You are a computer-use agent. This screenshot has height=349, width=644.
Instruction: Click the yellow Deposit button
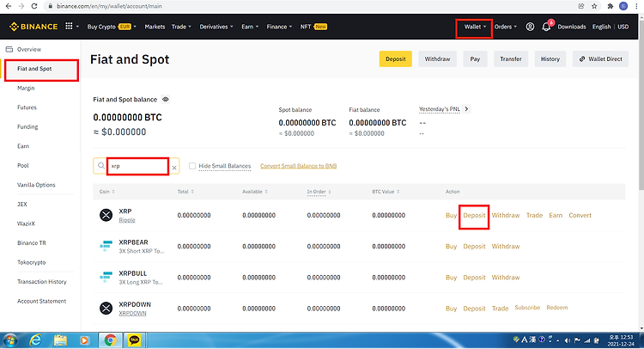tap(396, 58)
